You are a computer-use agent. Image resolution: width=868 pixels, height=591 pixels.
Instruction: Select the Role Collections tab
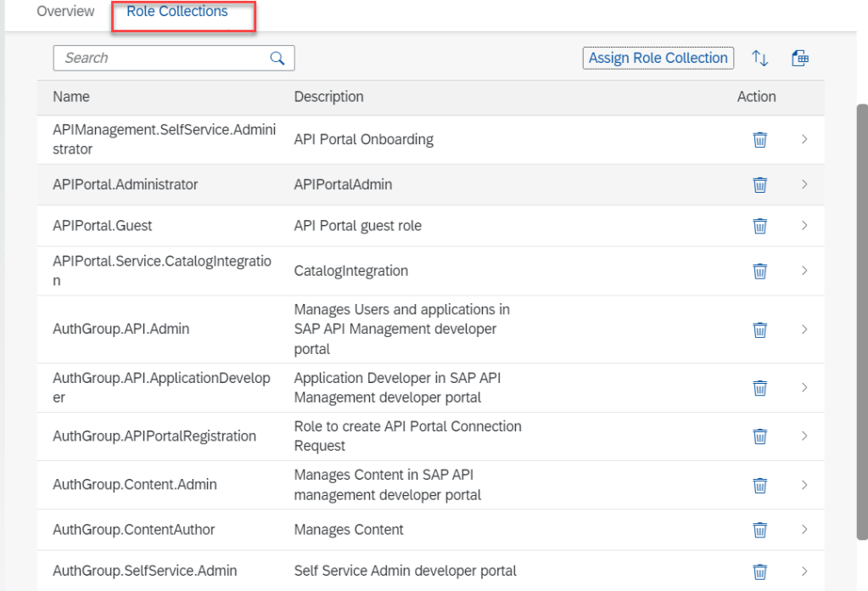(x=176, y=12)
